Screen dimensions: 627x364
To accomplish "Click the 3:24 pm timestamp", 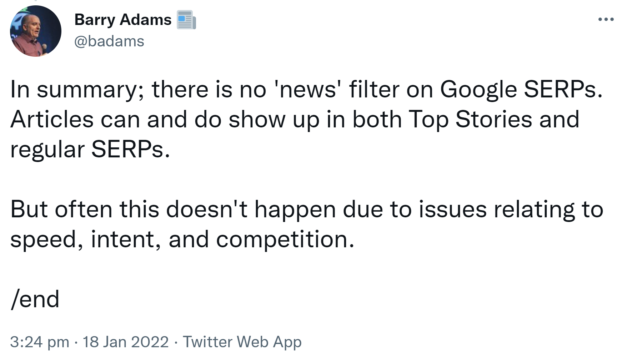I will 39,342.
